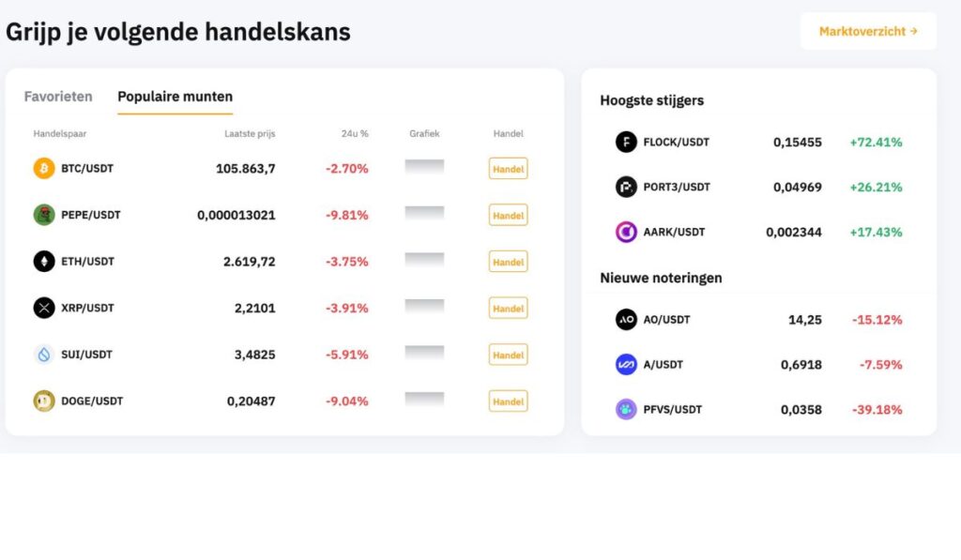961x560 pixels.
Task: Click the 24u % column header
Action: click(355, 134)
